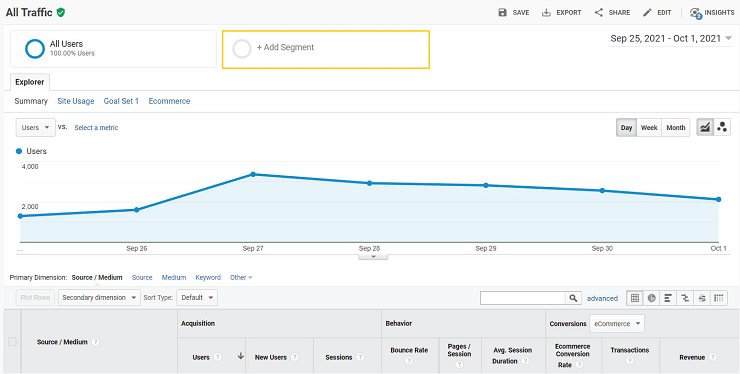This screenshot has width=740, height=374.
Task: Expand the Other primary dimension menu
Action: pyautogui.click(x=241, y=278)
